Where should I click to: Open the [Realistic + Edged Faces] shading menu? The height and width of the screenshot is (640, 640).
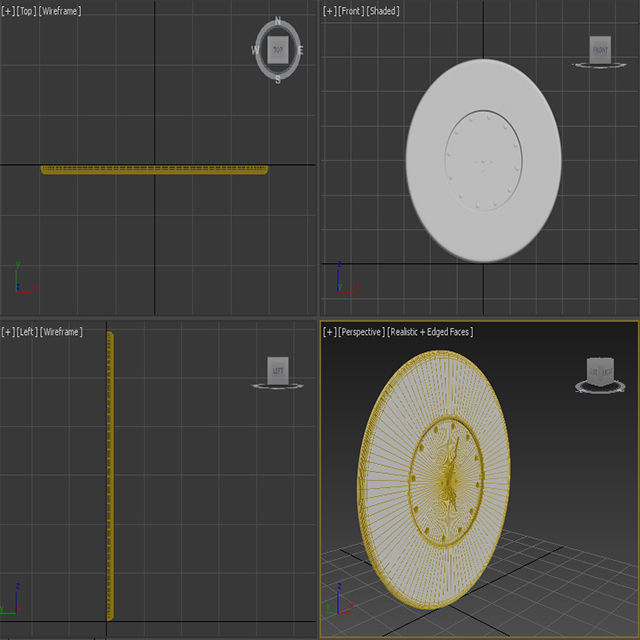click(430, 332)
